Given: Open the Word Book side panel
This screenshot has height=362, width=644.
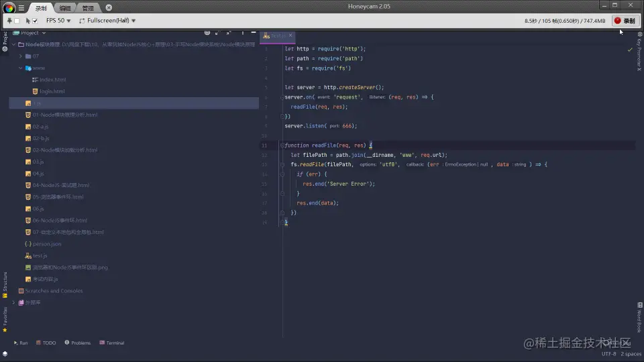Looking at the screenshot, I should coord(639,317).
